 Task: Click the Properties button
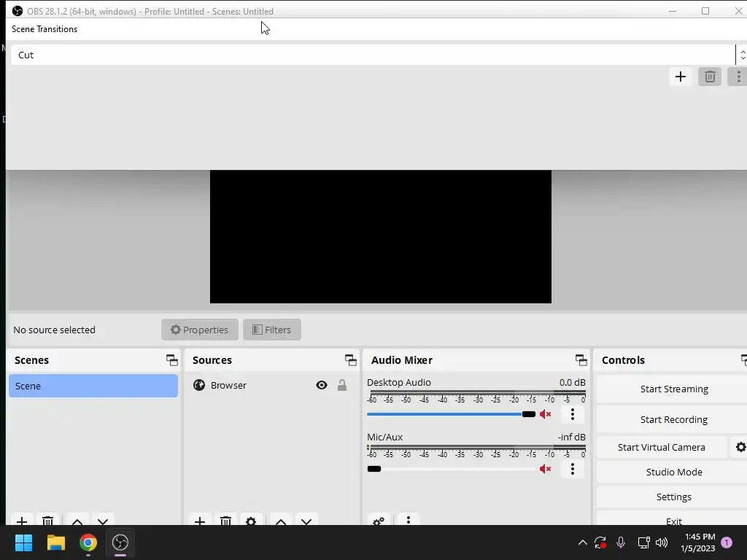pos(200,330)
